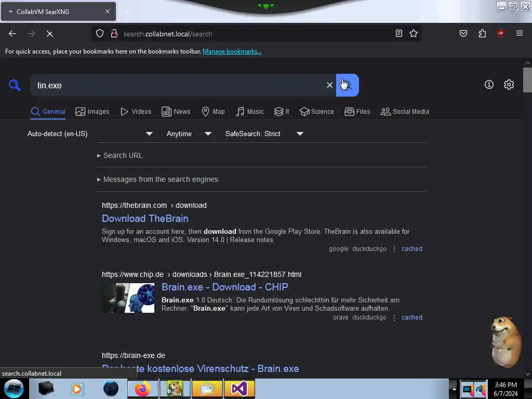532x399 pixels.
Task: Clear the search query with the X
Action: (329, 85)
